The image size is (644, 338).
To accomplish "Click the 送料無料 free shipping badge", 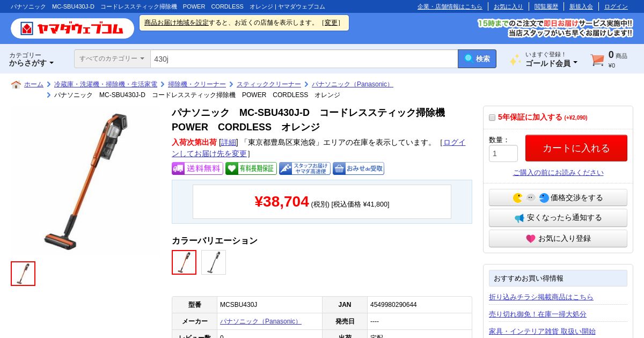I will tap(197, 168).
